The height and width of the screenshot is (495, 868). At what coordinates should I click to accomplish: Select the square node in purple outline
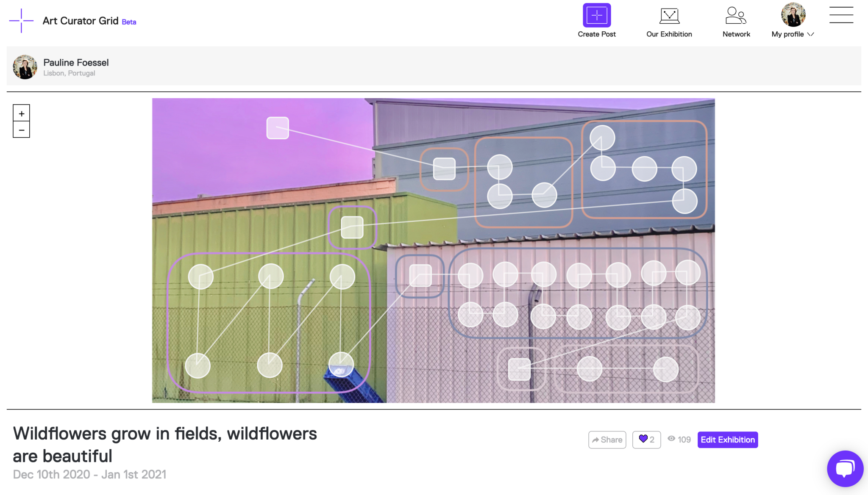point(352,227)
